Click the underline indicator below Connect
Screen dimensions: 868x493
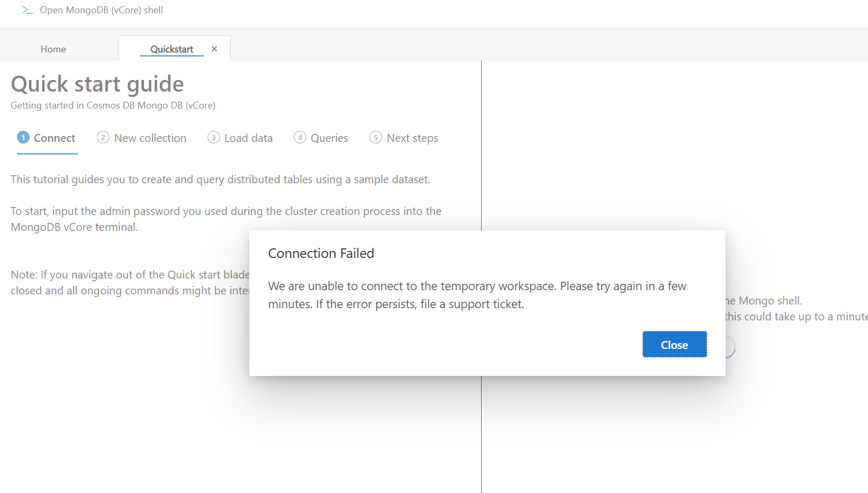click(x=47, y=154)
